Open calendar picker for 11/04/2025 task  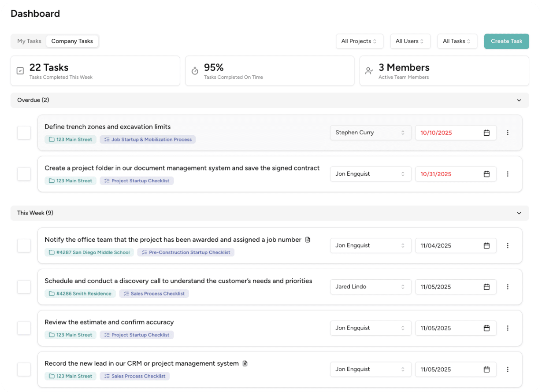pyautogui.click(x=486, y=246)
